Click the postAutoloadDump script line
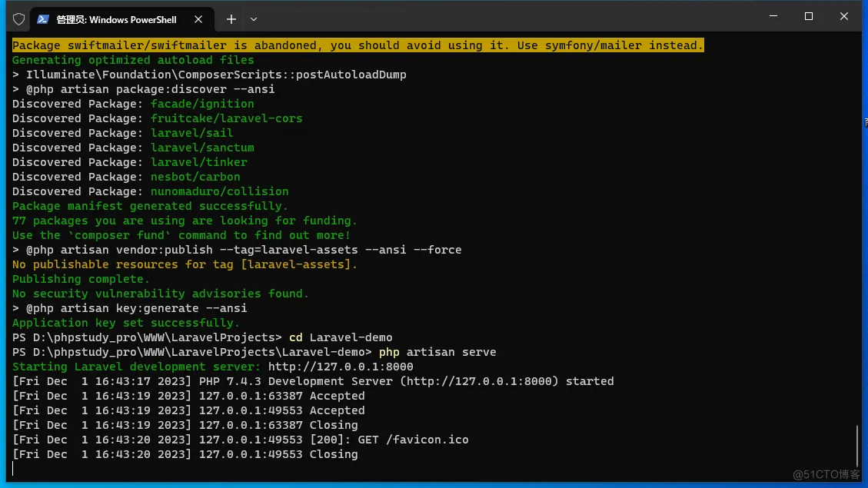The image size is (868, 488). pos(209,75)
